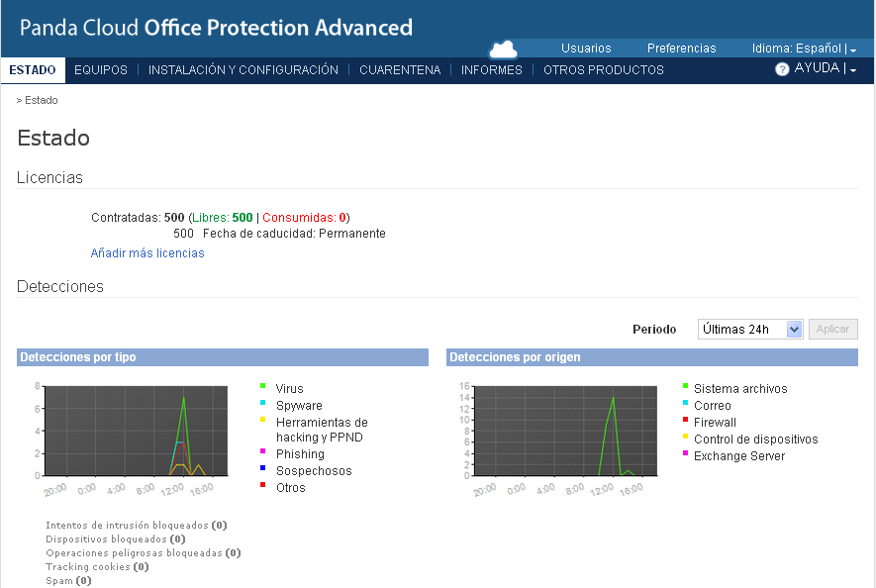876x588 pixels.
Task: Click the Estado breadcrumb link
Action: (41, 100)
